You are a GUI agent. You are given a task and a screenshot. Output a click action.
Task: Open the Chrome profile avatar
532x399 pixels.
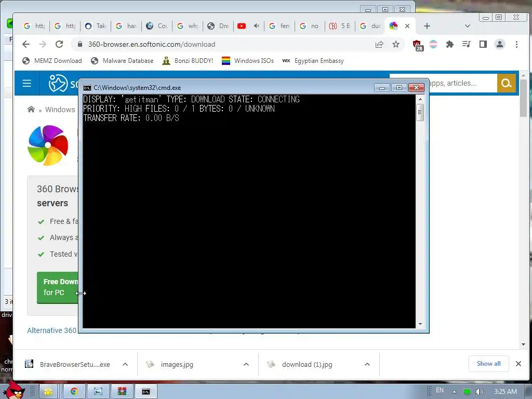[500, 44]
